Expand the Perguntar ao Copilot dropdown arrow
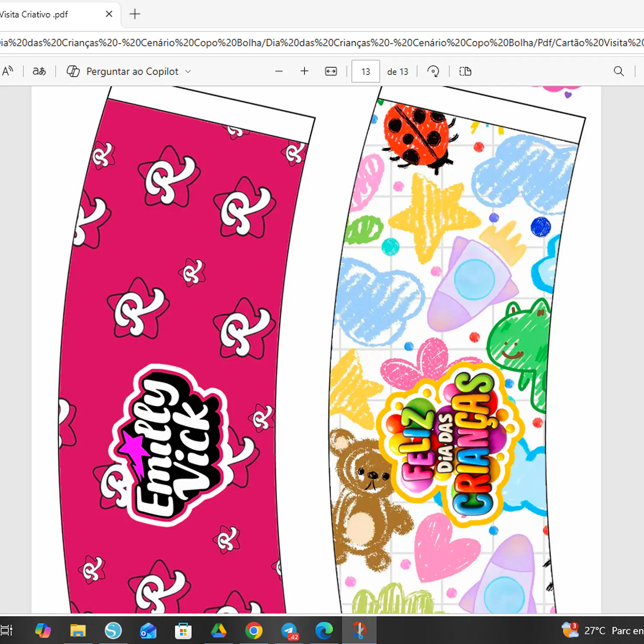The image size is (644, 644). (188, 71)
